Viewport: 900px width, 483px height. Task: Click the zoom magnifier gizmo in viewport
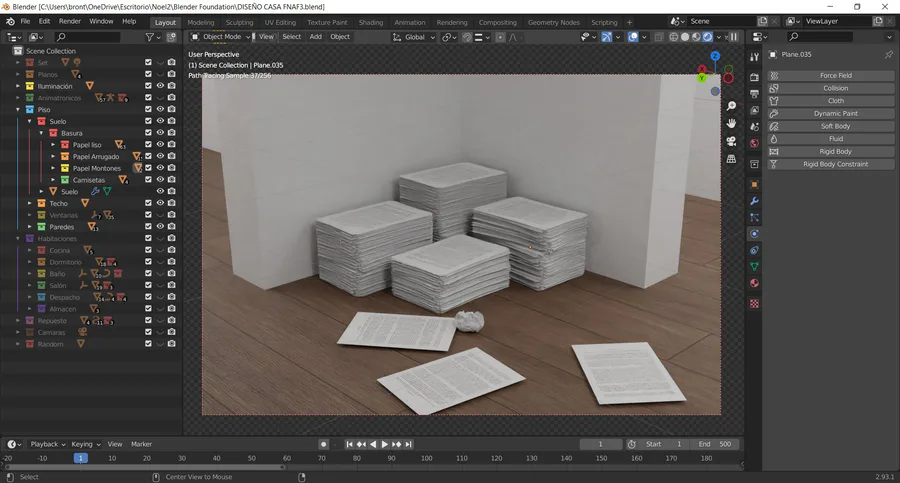click(731, 106)
